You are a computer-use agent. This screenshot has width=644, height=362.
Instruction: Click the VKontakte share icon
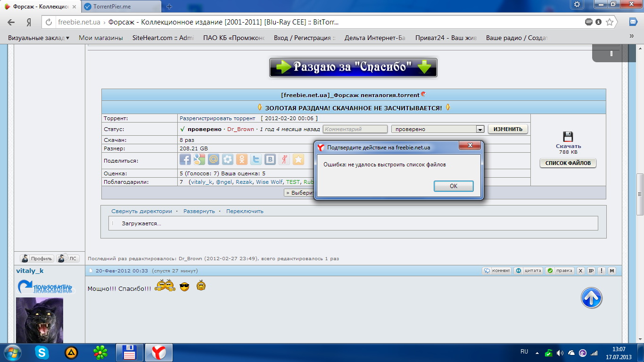pyautogui.click(x=270, y=160)
